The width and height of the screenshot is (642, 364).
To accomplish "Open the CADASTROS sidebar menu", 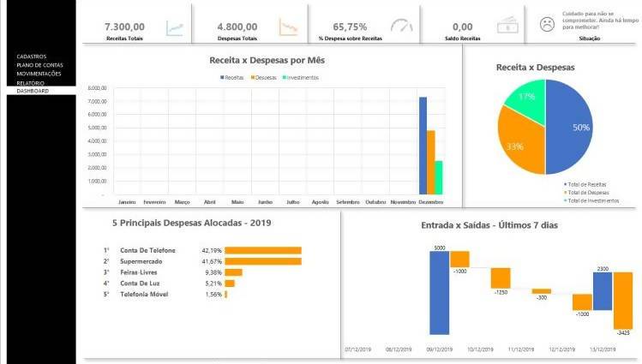I will pyautogui.click(x=32, y=57).
